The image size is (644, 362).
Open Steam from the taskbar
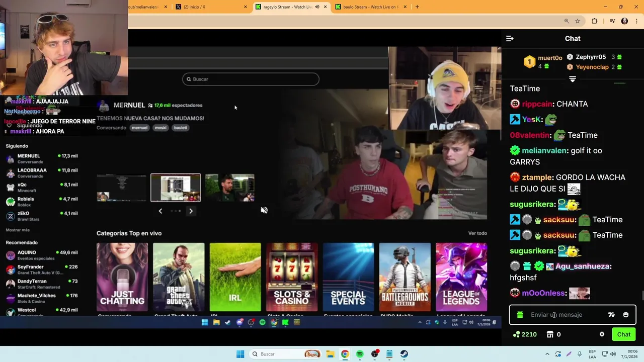(404, 354)
